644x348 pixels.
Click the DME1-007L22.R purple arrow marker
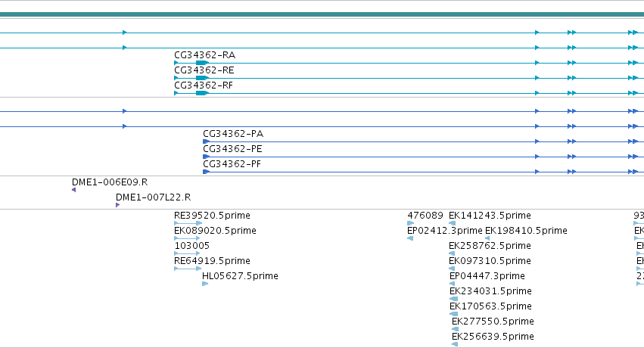click(x=118, y=205)
